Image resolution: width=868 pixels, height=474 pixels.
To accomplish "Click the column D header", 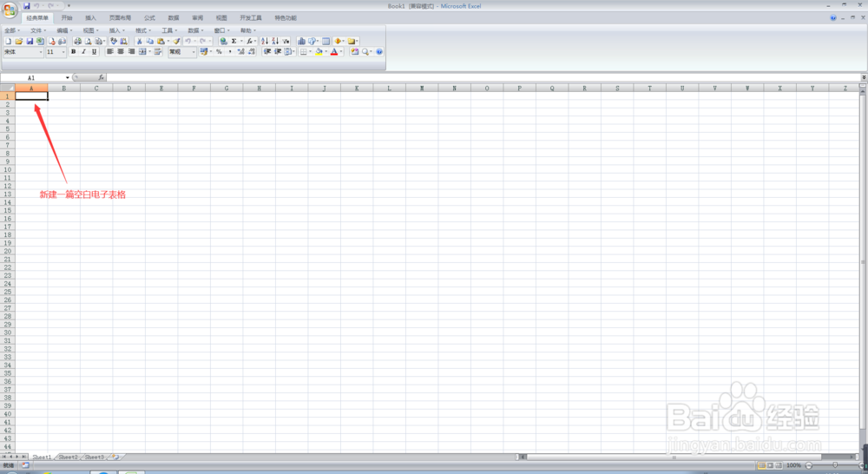I will coord(129,88).
